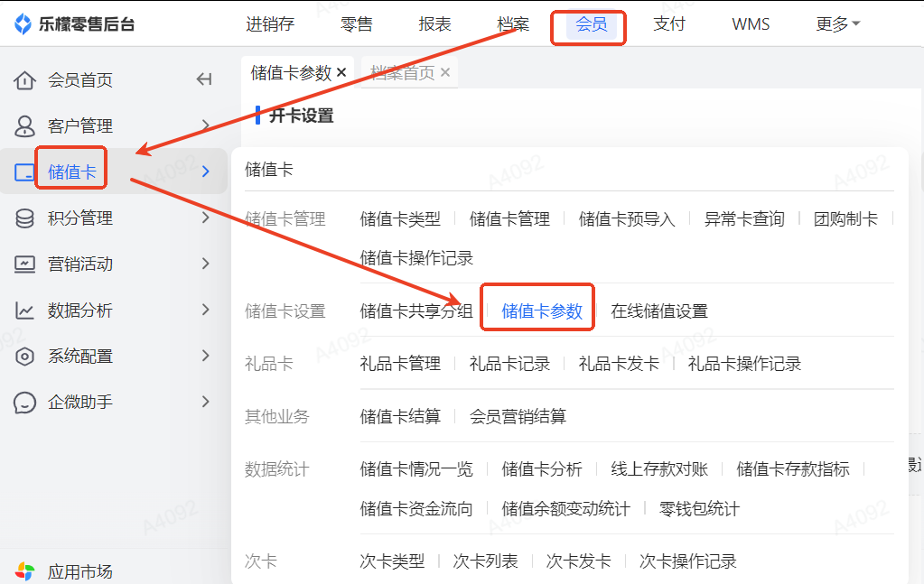Open the 支付 top menu
Image resolution: width=924 pixels, height=584 pixels.
coord(669,24)
